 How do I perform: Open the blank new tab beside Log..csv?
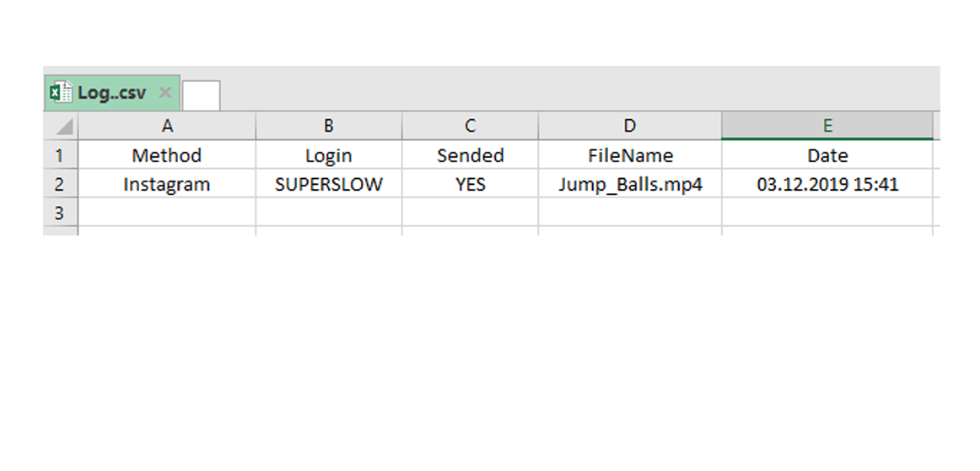tap(202, 95)
